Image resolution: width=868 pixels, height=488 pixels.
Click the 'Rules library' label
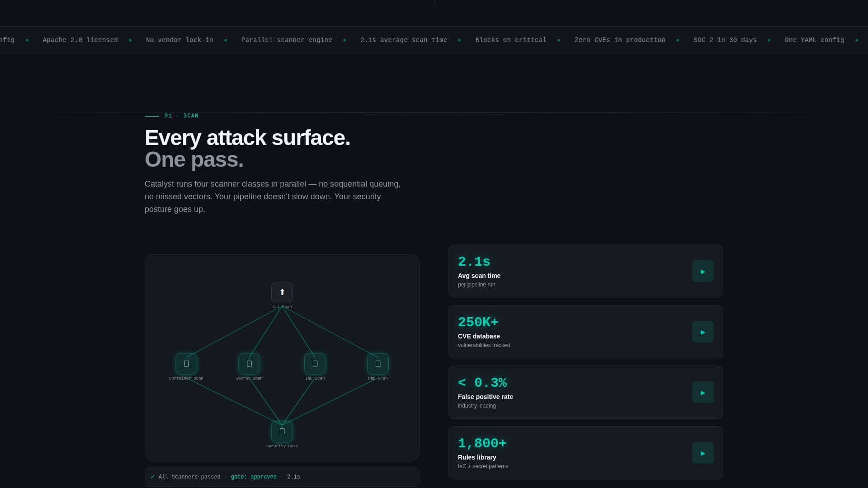tap(477, 457)
